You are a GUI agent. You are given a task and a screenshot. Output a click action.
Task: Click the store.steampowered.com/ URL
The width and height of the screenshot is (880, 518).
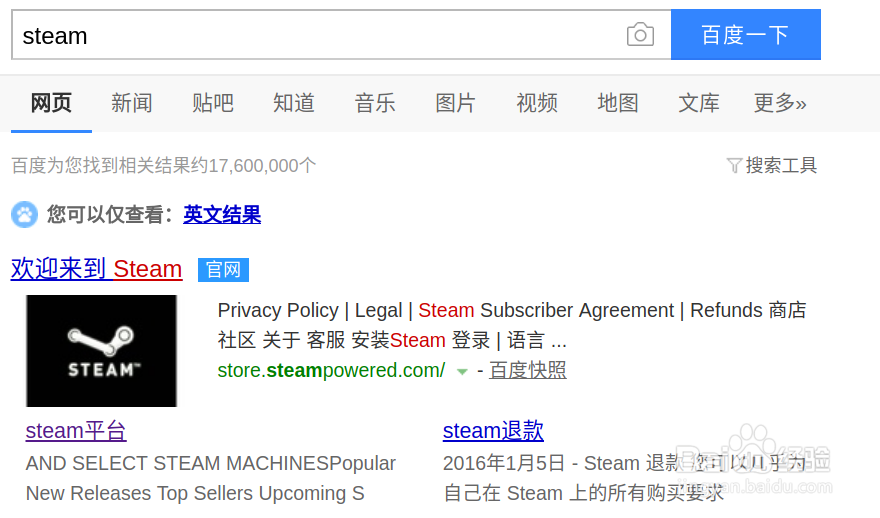tap(331, 370)
